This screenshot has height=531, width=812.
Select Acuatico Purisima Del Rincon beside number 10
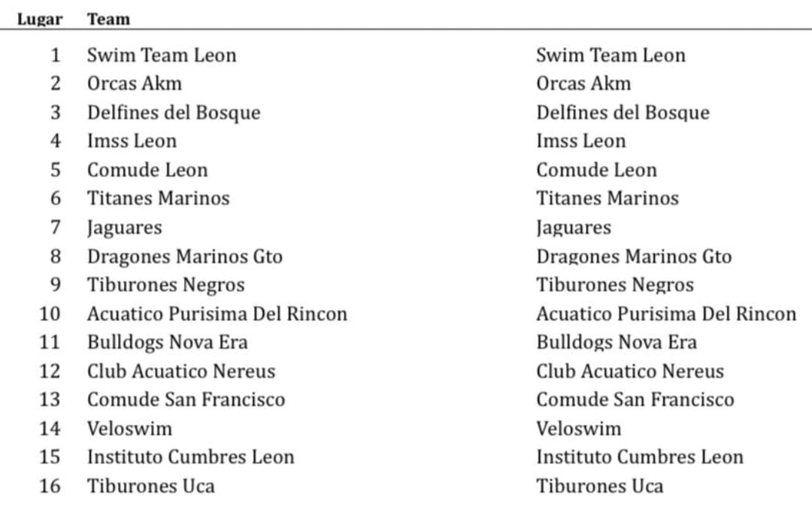click(217, 314)
